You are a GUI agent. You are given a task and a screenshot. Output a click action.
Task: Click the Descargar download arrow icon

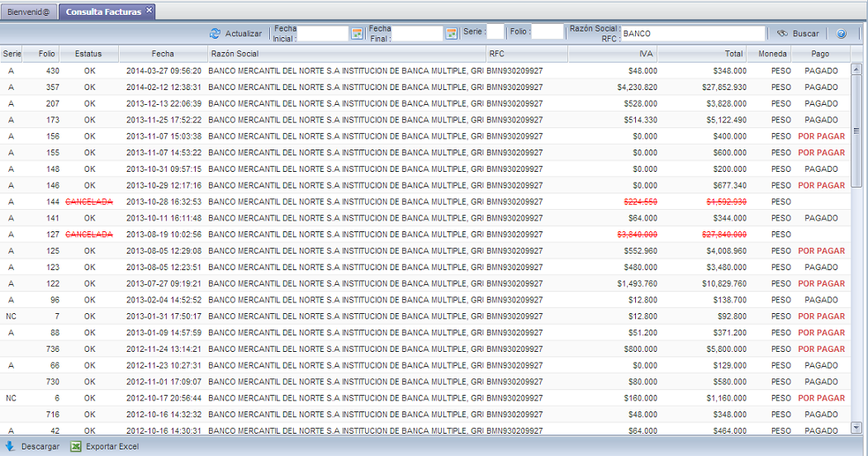10,446
